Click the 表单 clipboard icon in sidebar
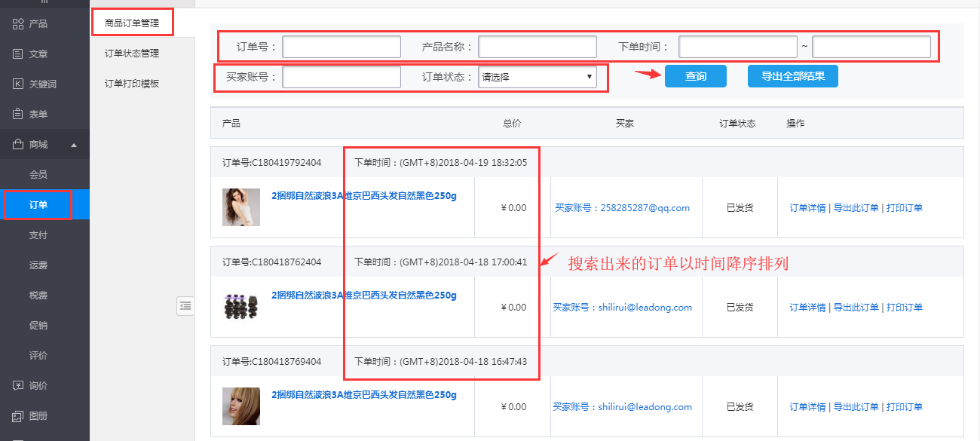Image resolution: width=980 pixels, height=441 pixels. click(x=18, y=115)
